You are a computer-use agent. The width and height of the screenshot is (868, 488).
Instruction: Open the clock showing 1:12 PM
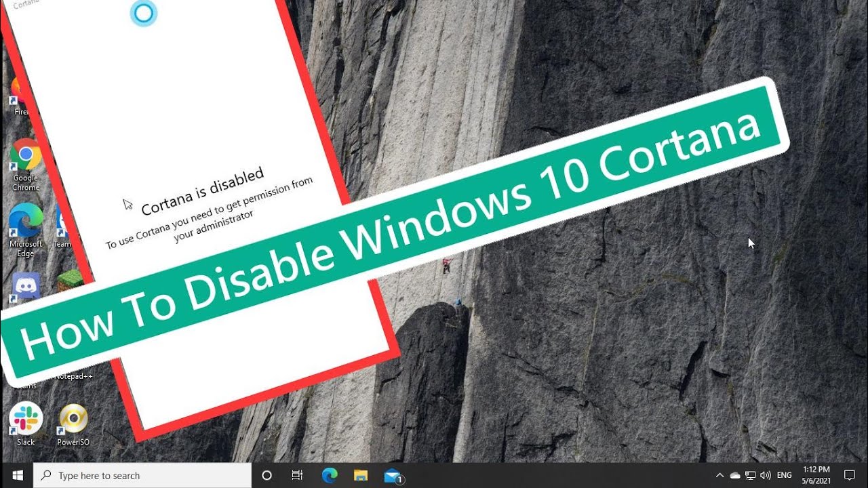pyautogui.click(x=816, y=476)
